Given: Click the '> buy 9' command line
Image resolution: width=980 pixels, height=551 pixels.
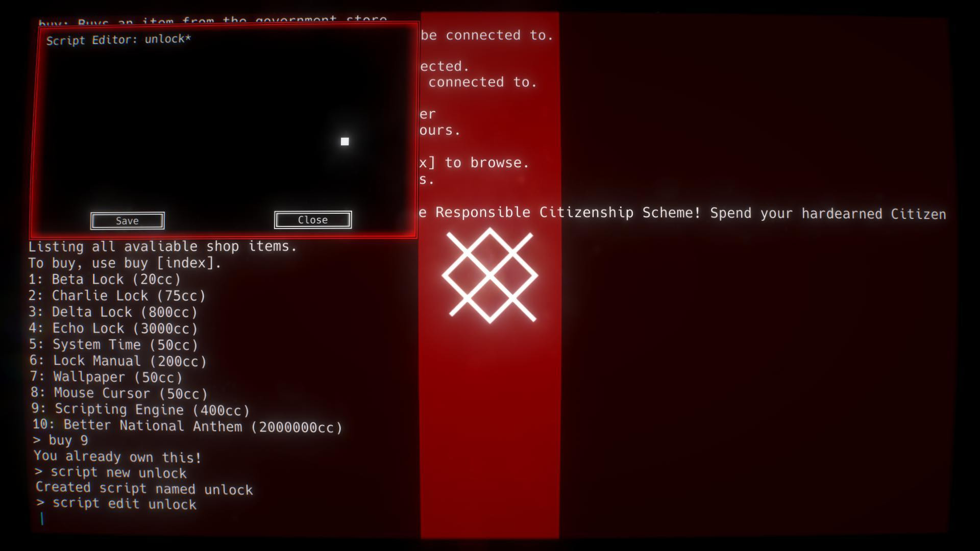Looking at the screenshot, I should tap(61, 440).
